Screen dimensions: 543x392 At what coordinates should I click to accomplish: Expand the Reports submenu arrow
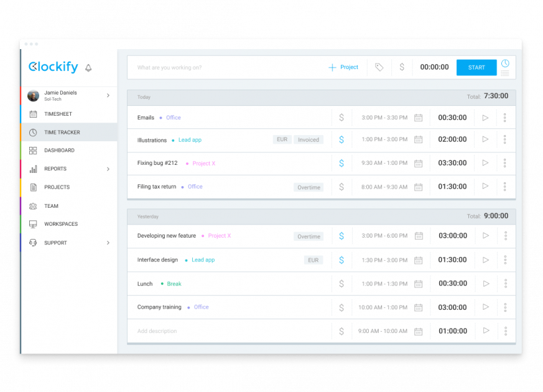pyautogui.click(x=108, y=169)
